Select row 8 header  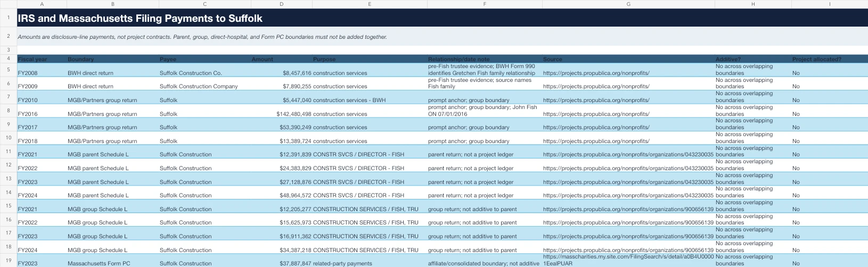coord(9,111)
